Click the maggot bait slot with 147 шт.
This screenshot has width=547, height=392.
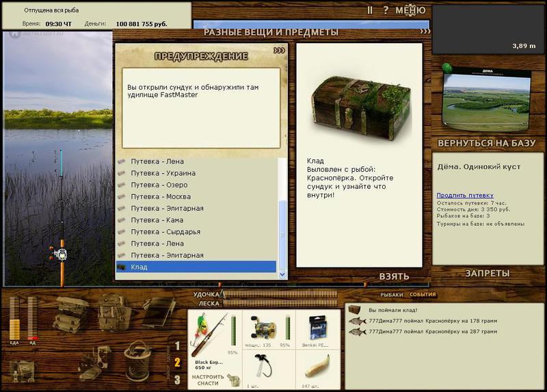pos(317,367)
